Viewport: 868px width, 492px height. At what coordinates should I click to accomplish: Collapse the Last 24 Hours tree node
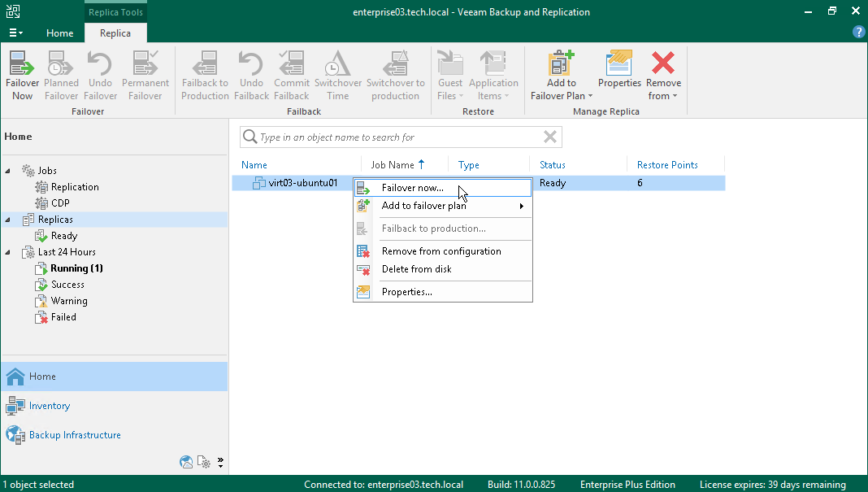(x=8, y=252)
